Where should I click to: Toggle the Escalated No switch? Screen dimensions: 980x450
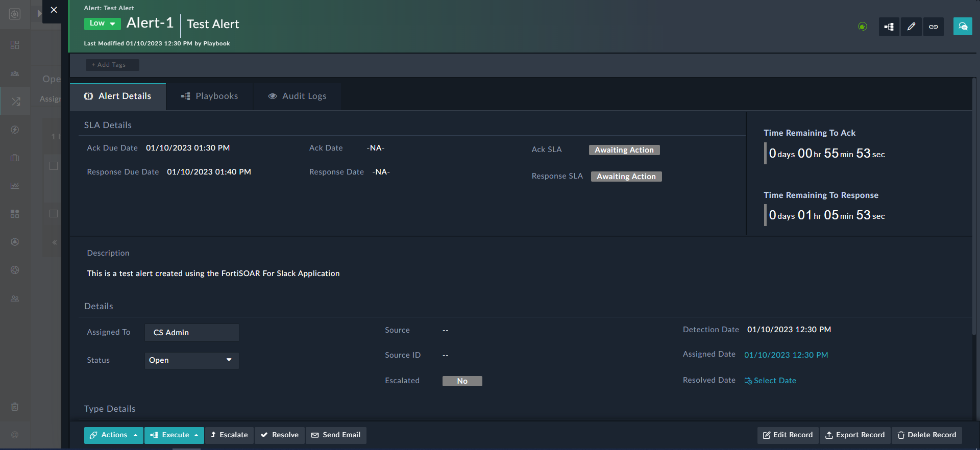coord(462,381)
